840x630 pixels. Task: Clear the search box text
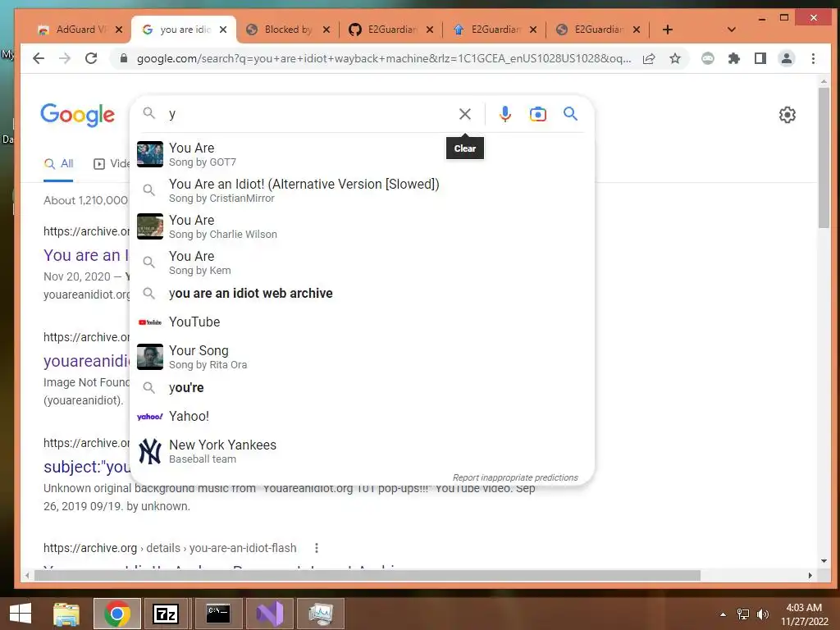pyautogui.click(x=465, y=114)
